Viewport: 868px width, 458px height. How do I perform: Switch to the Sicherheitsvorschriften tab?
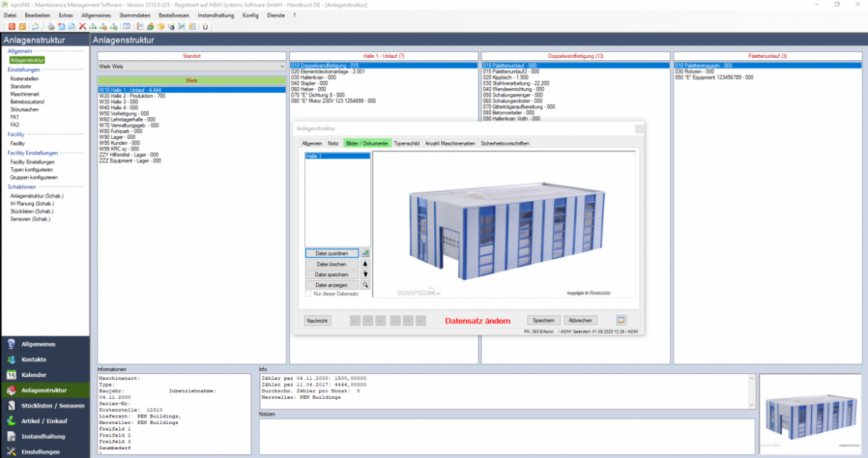tap(504, 143)
